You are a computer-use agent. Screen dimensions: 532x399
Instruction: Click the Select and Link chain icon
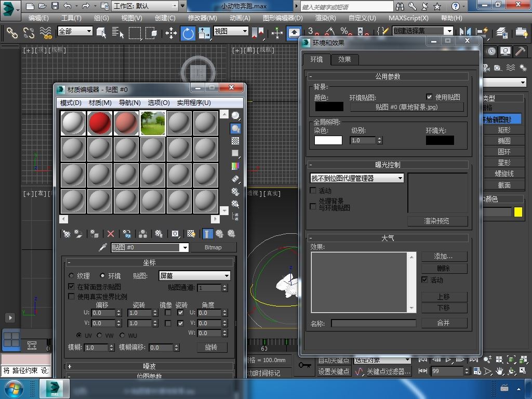tap(11, 33)
